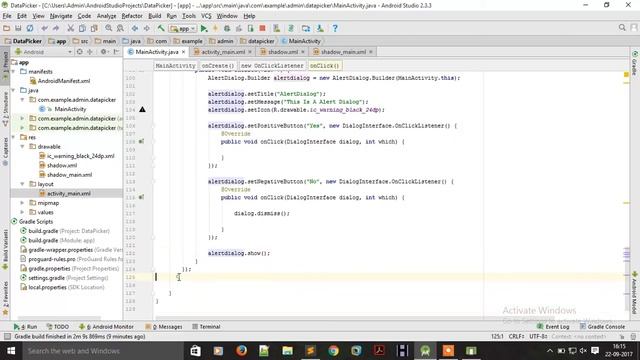Viewport: 640px width, 360px height.
Task: Collapse the manifests folder
Action: tap(13, 71)
